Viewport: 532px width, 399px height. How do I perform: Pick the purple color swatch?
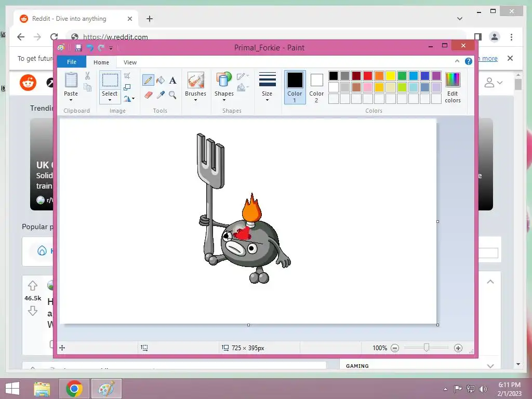click(x=436, y=76)
